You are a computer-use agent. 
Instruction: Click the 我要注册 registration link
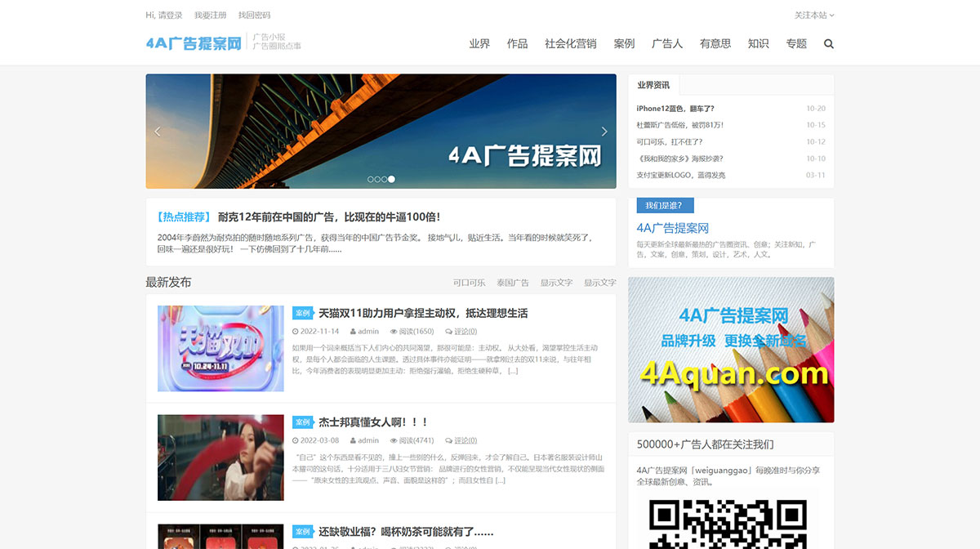(211, 15)
